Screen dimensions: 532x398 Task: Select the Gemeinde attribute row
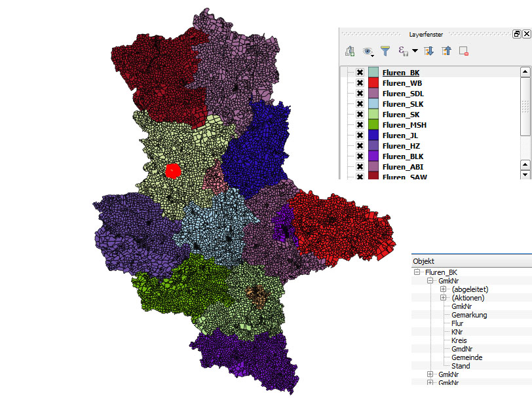point(466,357)
